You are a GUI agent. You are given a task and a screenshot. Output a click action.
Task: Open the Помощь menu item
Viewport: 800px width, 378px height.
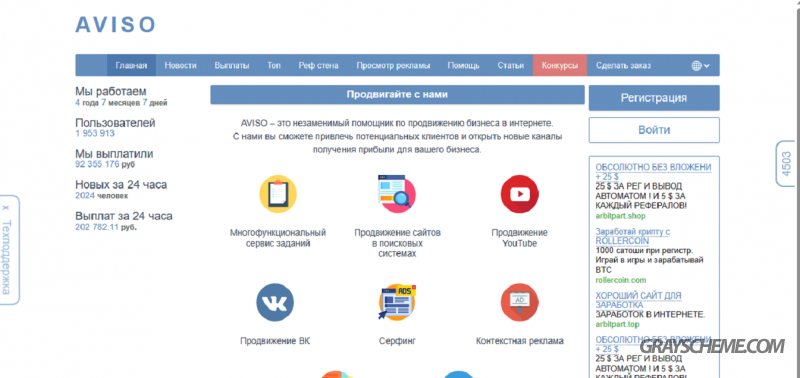pyautogui.click(x=463, y=65)
